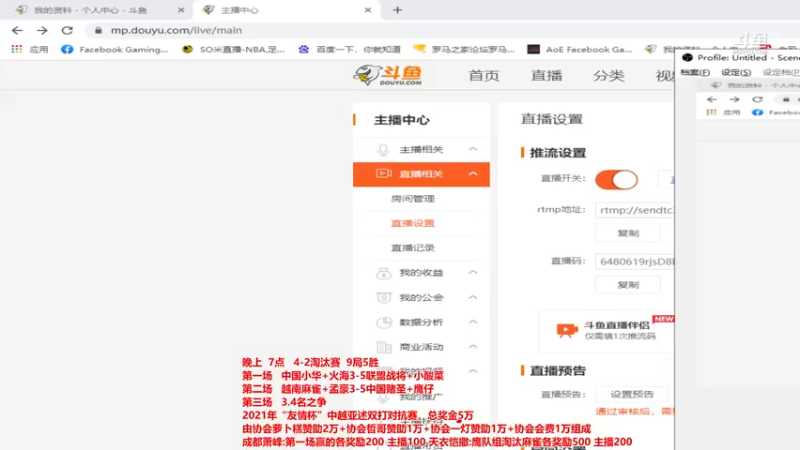Click the pie chart icon beside 数据分析
Image resolution: width=800 pixels, height=450 pixels.
click(x=384, y=322)
